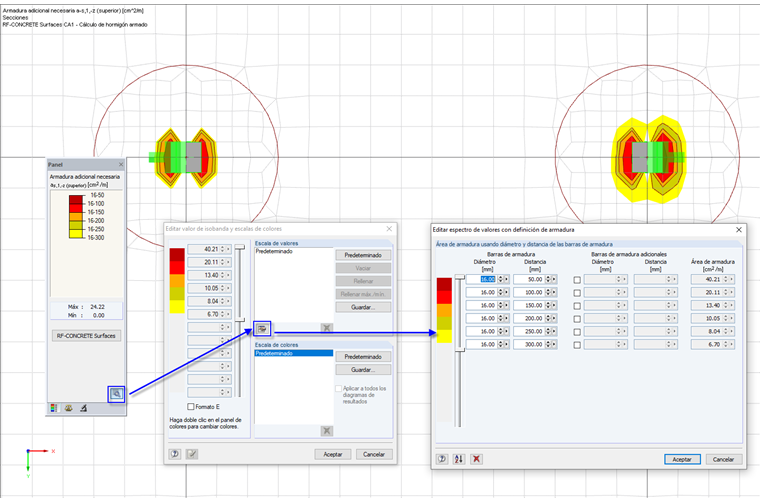Click 16-50 dark red legend color in Panel
Viewport: 760px width, 502px height.
[x=76, y=199]
